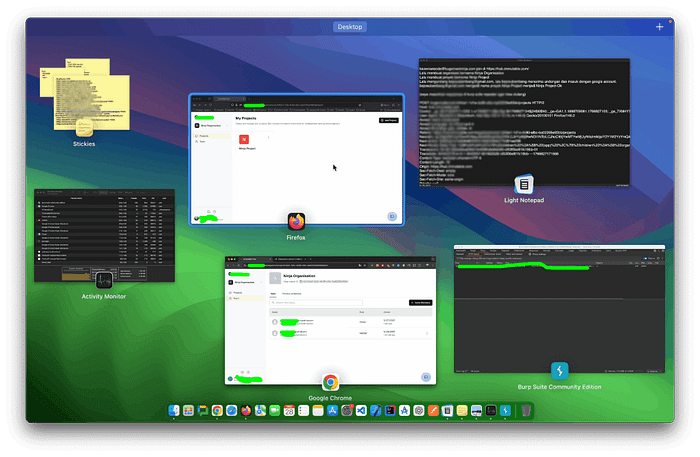
Task: Open Xcode from the Dock
Action: pos(375,411)
